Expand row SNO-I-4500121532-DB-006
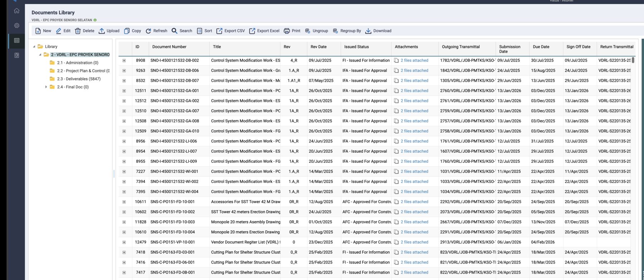Screen dimensions: 644x280 point(124,70)
